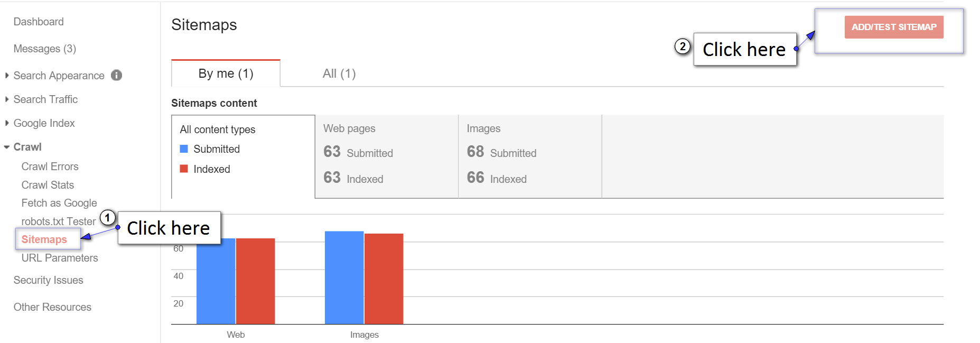
Task: Expand the Google Index section arrow
Action: coord(7,123)
